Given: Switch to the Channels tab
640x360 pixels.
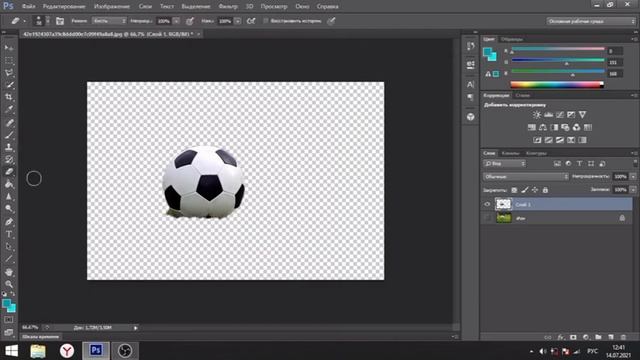Looking at the screenshot, I should 510,153.
